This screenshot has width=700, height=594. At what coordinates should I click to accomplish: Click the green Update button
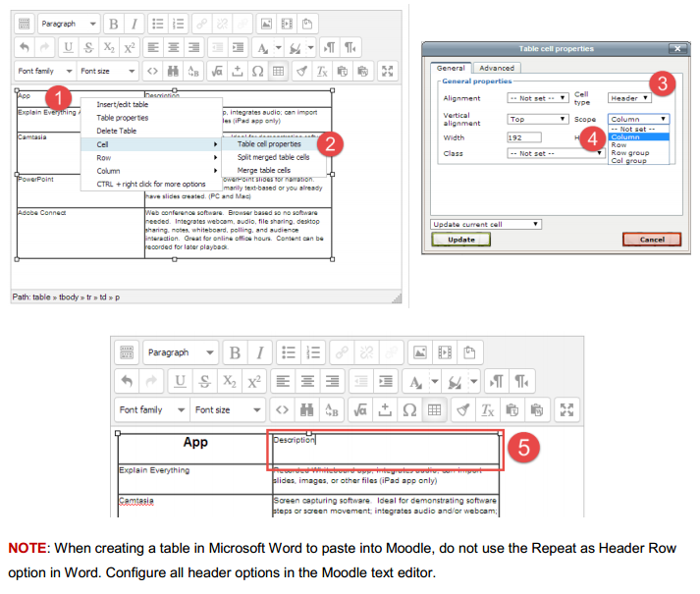[461, 240]
